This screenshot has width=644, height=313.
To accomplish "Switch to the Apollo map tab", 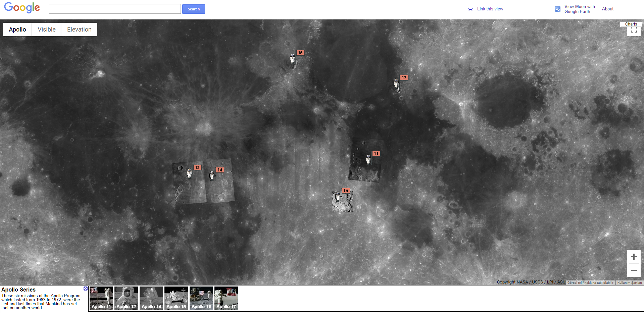I will tap(17, 30).
